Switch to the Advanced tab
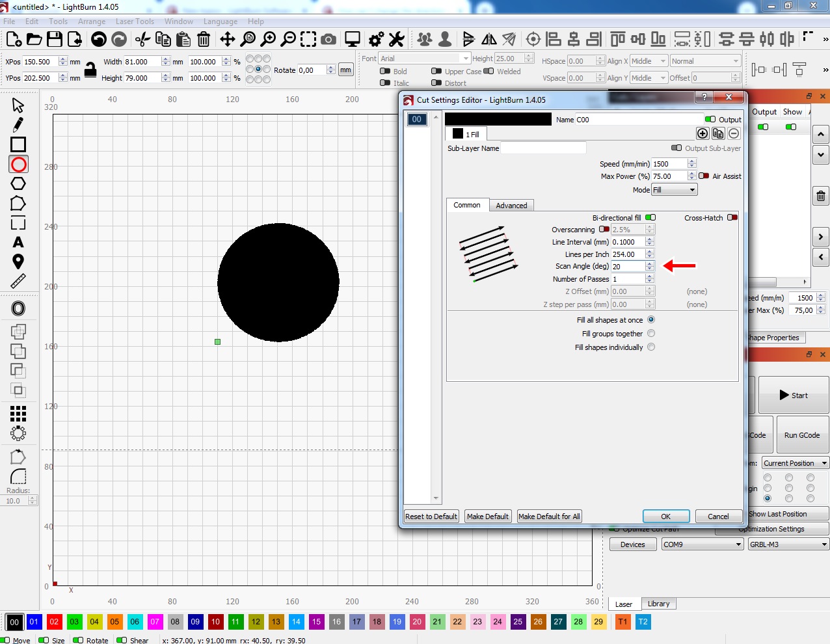This screenshot has width=830, height=644. tap(511, 206)
